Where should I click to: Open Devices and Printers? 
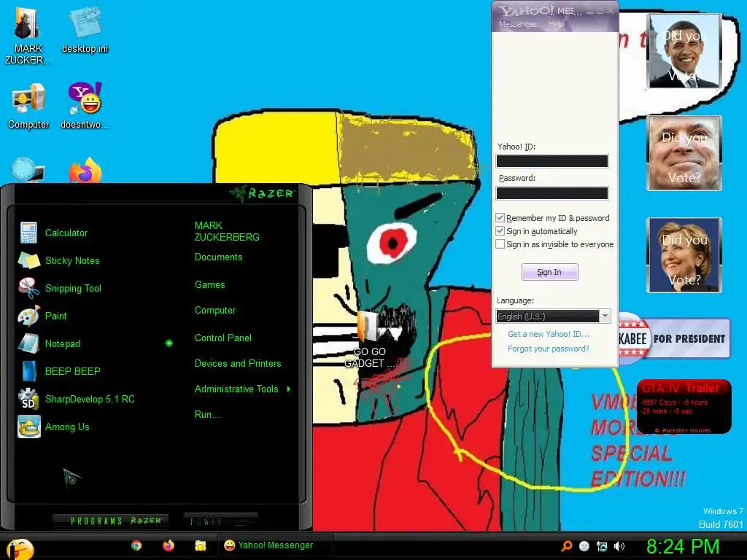pyautogui.click(x=238, y=363)
